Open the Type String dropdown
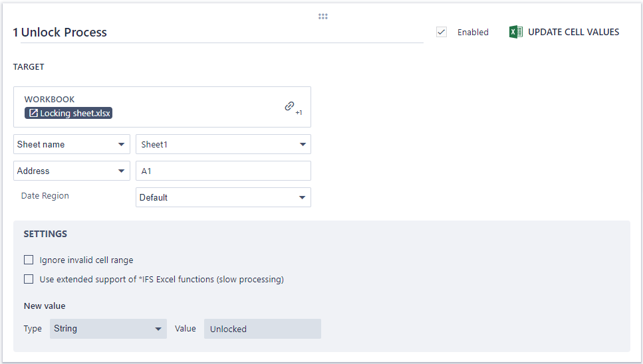 [x=108, y=329]
